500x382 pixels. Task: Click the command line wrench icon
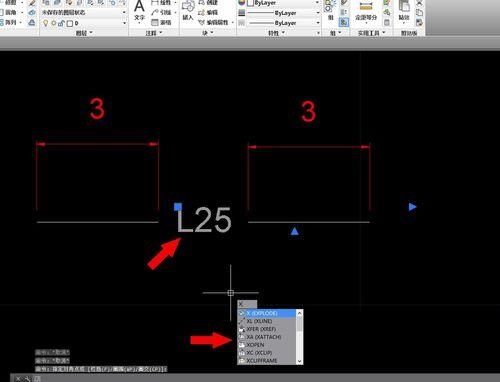coord(27,379)
